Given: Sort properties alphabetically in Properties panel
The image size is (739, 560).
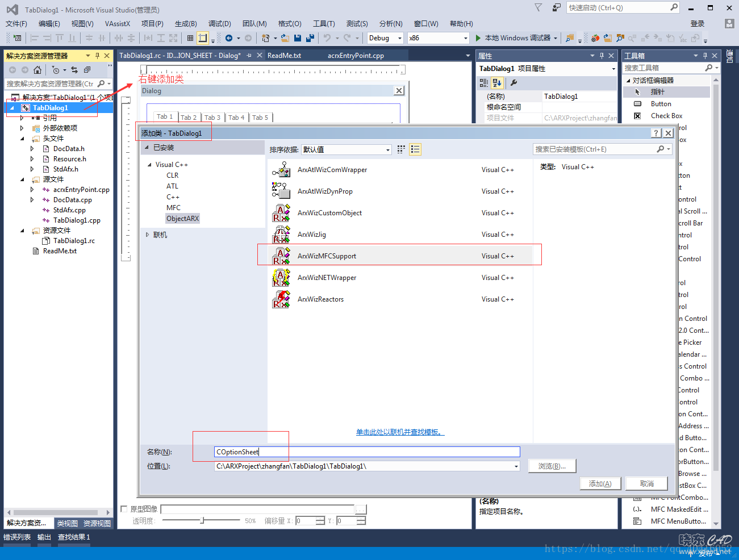Looking at the screenshot, I should coord(497,83).
